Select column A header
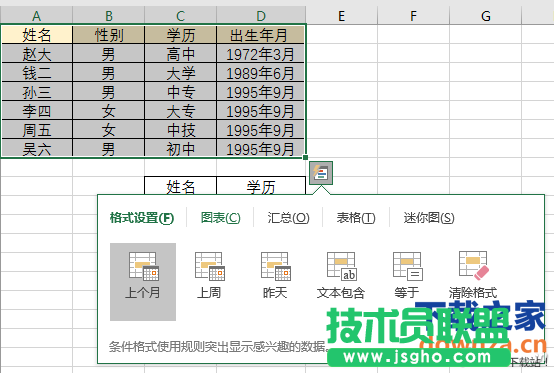 click(36, 16)
